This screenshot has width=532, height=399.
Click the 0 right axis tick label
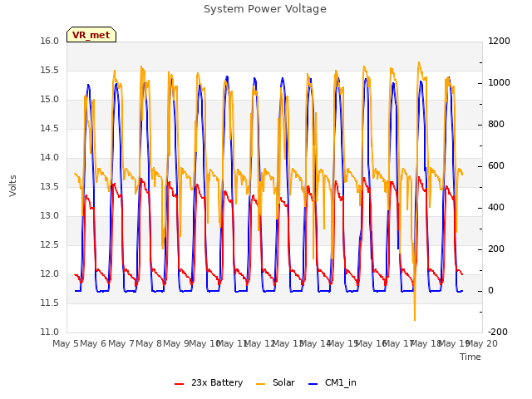(490, 291)
